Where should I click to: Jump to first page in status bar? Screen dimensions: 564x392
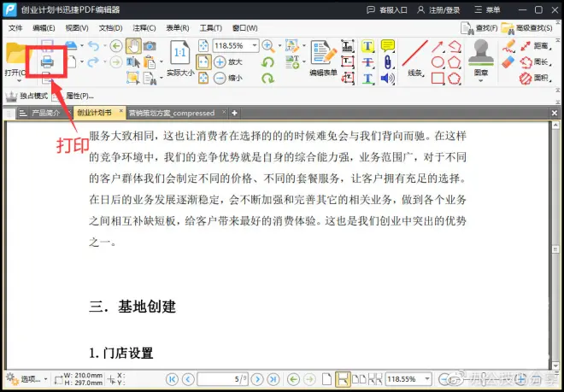coord(172,379)
